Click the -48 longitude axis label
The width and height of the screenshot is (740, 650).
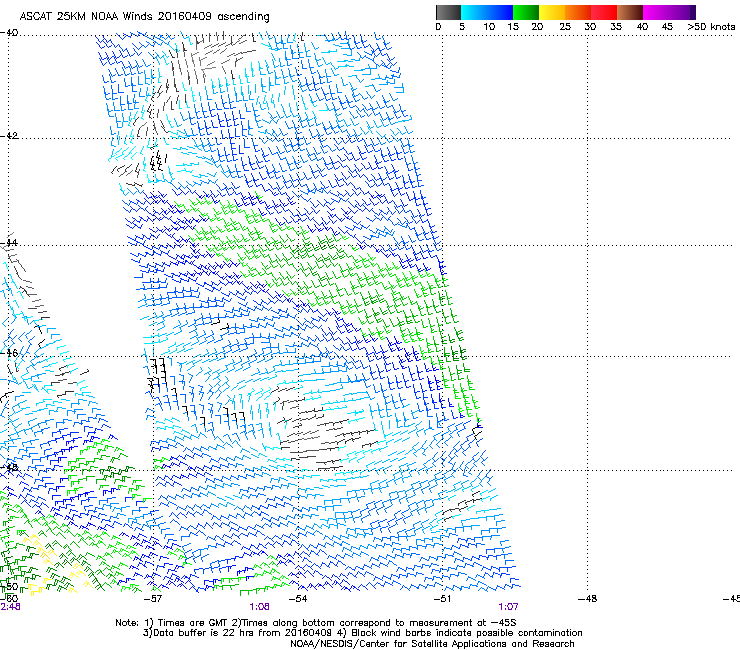[x=588, y=599]
